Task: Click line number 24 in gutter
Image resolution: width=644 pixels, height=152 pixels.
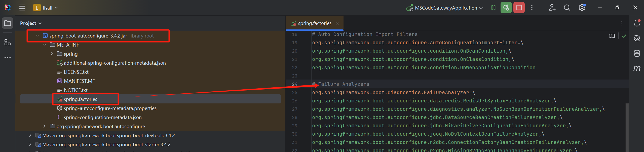Action: [295, 84]
